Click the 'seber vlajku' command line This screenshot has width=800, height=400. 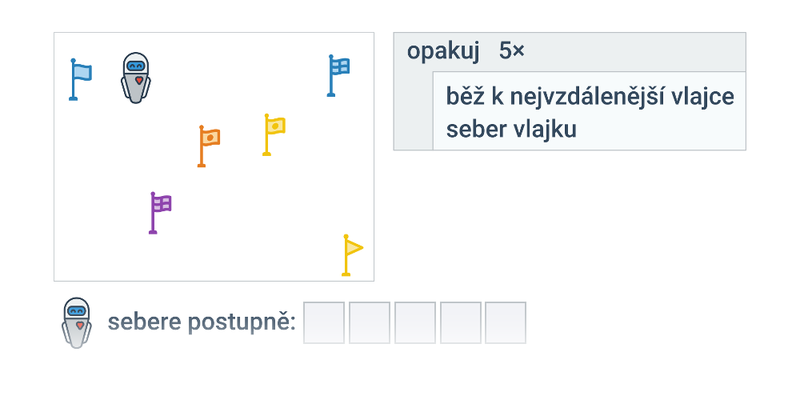511,130
